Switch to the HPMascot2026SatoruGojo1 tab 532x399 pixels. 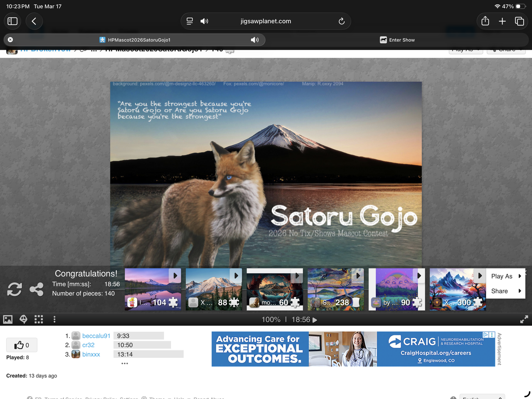coord(135,40)
